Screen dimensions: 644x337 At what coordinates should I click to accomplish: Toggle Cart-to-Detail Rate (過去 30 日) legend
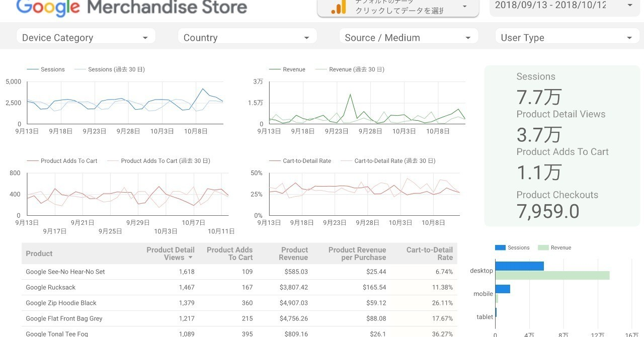coord(388,161)
